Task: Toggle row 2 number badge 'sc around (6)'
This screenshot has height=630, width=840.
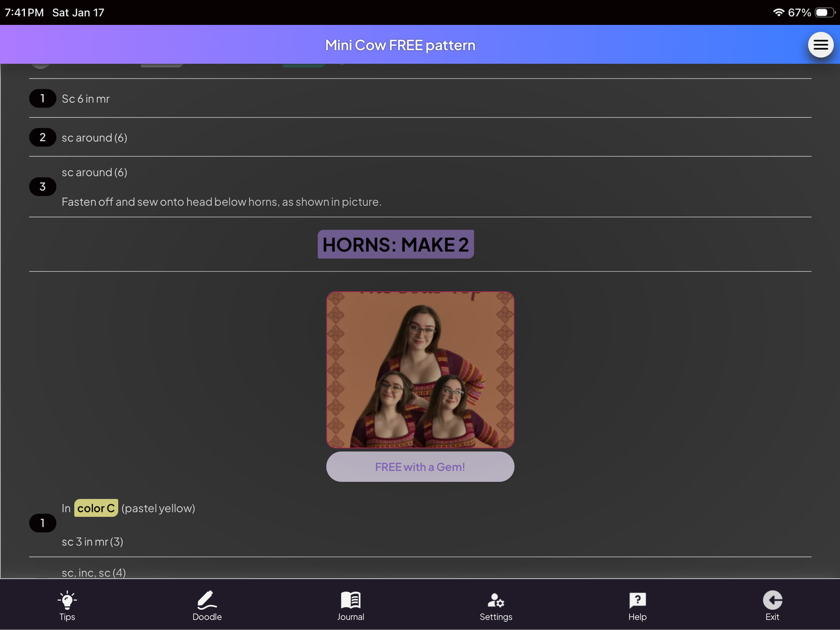Action: [x=42, y=137]
